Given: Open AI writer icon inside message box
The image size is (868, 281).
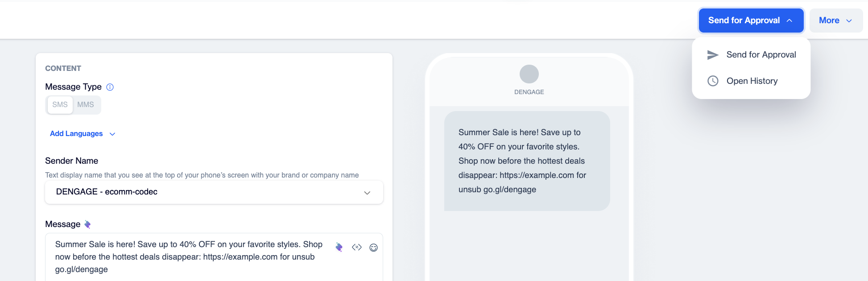Looking at the screenshot, I should click(x=339, y=247).
